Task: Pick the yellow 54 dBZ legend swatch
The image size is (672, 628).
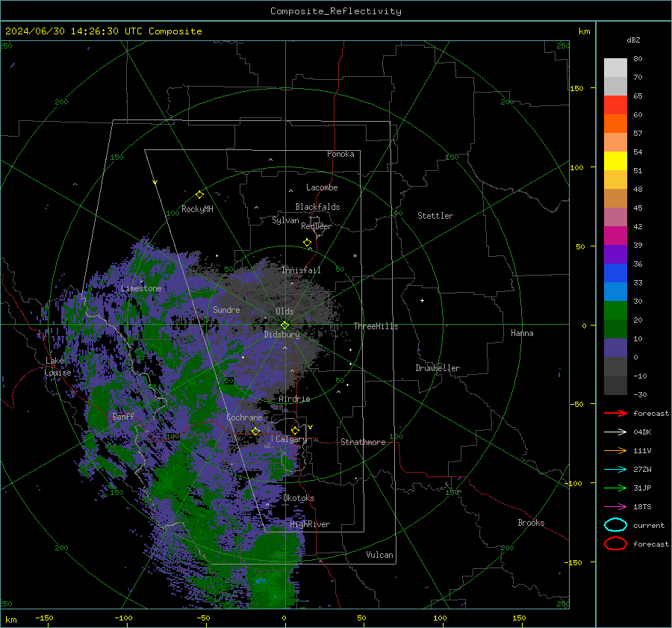Action: (615, 161)
